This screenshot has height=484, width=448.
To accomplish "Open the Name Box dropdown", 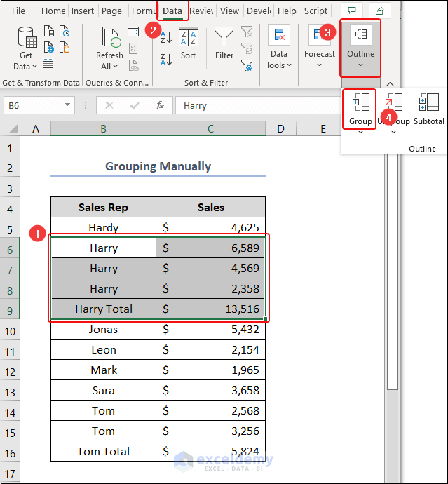I will tap(67, 105).
